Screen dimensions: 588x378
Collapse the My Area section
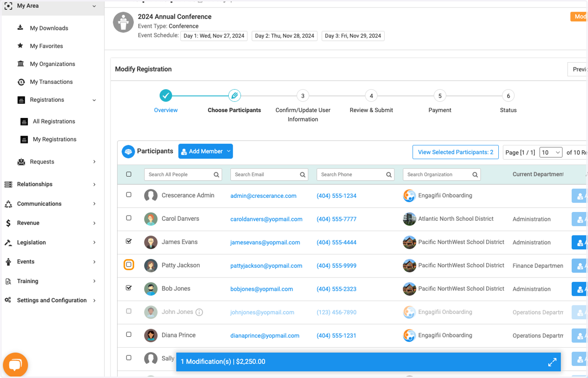(94, 6)
